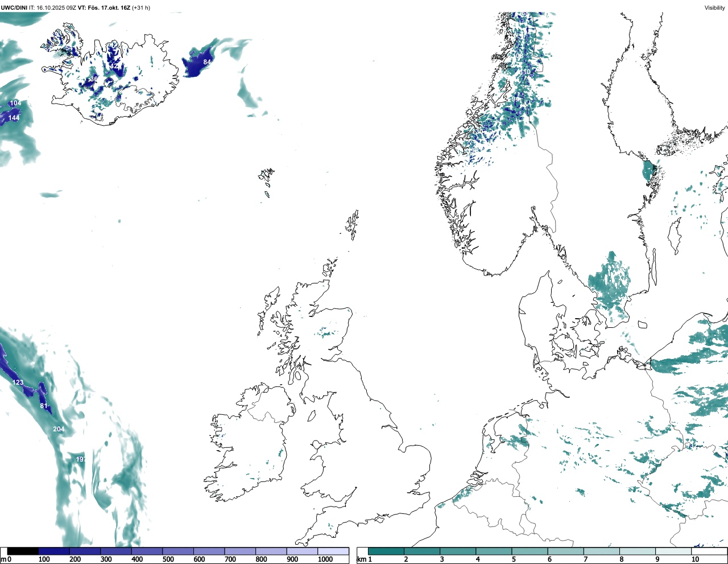Image resolution: width=728 pixels, height=564 pixels.
Task: Click the 36 value label over west Iceland
Action: [x=94, y=79]
